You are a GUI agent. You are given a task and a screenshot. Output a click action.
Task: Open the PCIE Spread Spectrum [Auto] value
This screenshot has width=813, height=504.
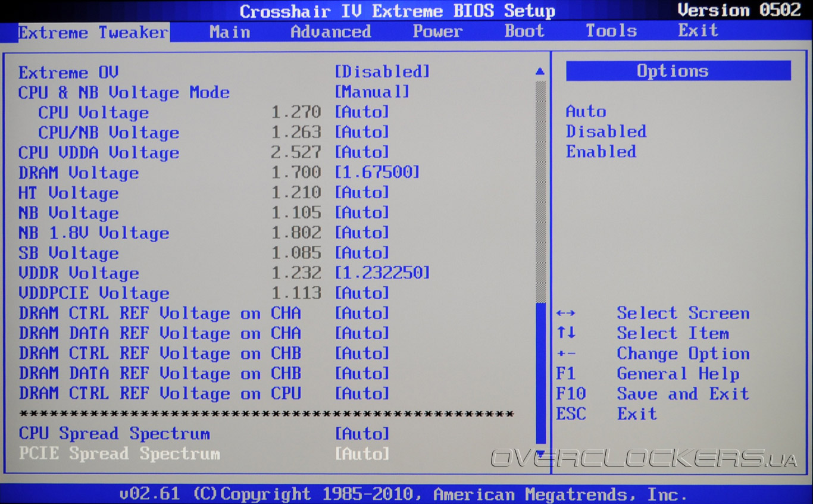coord(362,454)
